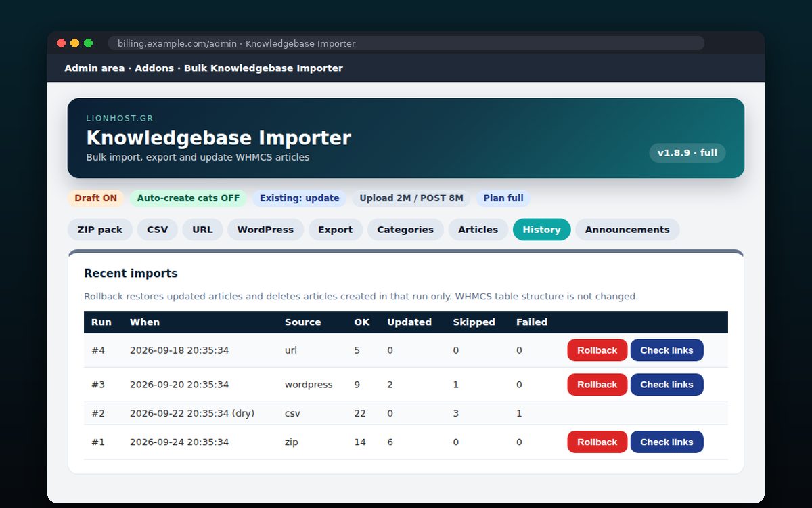Click the 2026-09-24 20:35:34 timestamp
The height and width of the screenshot is (508, 812).
click(x=179, y=442)
